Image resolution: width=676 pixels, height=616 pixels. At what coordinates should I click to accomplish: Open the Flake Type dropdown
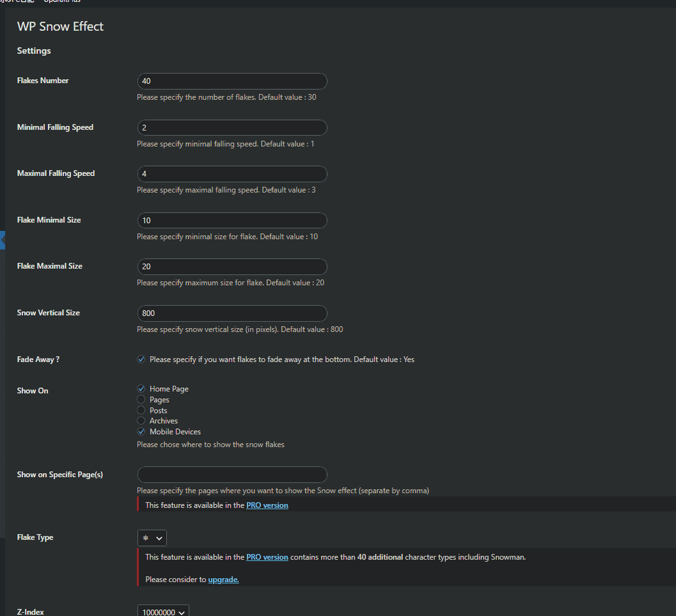(x=152, y=538)
